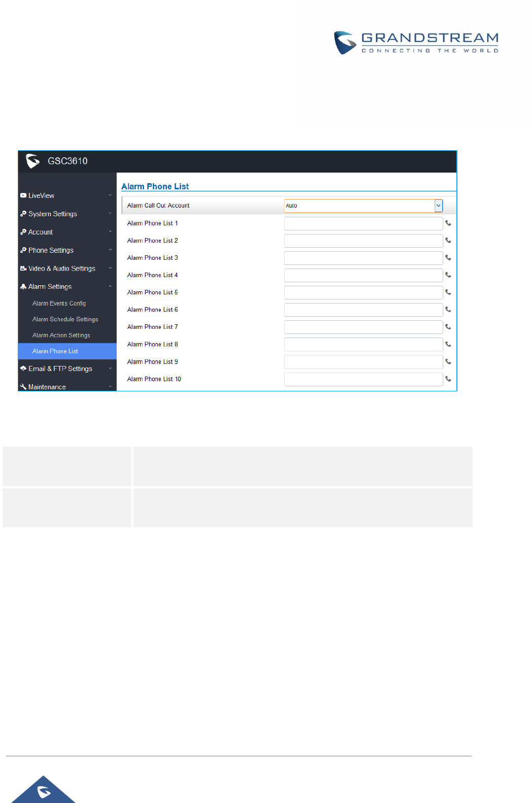This screenshot has height=803, width=532.
Task: Click the phone icon for Alarm Phone List 2
Action: (448, 241)
